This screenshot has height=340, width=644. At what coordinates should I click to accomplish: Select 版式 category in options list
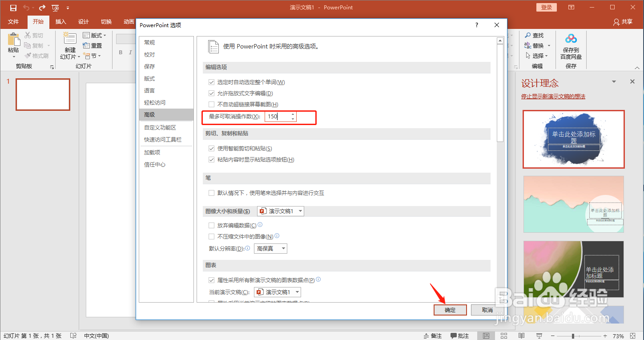coord(166,78)
